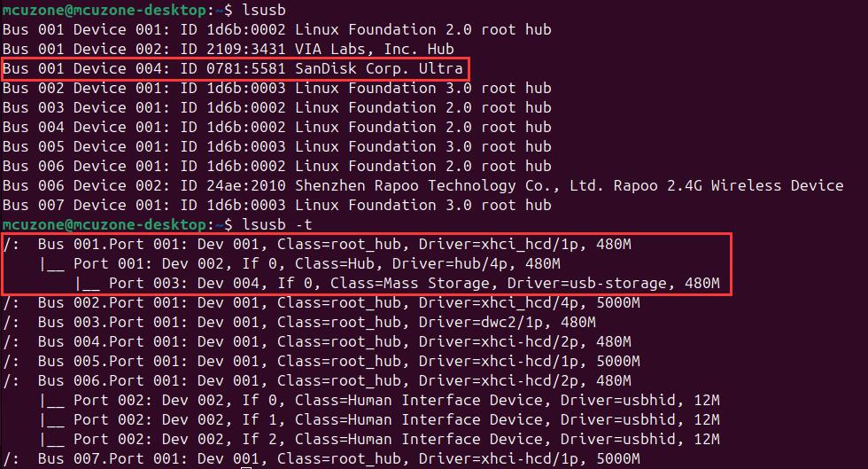Click the Human Interface Device If 1 line
The image size is (868, 469).
coord(379,419)
